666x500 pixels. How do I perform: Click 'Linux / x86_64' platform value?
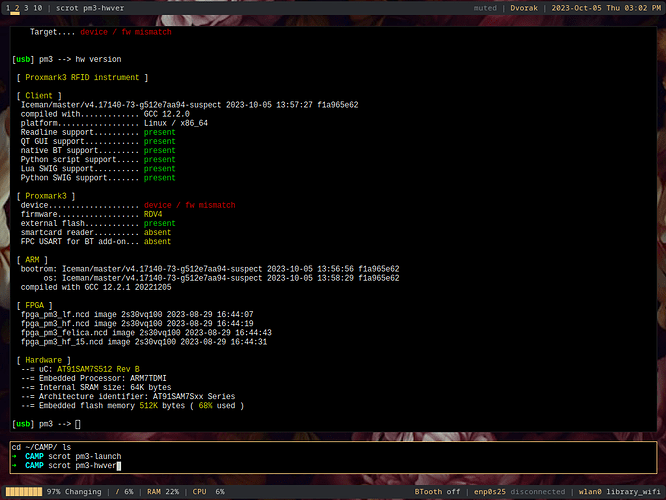[x=175, y=123]
